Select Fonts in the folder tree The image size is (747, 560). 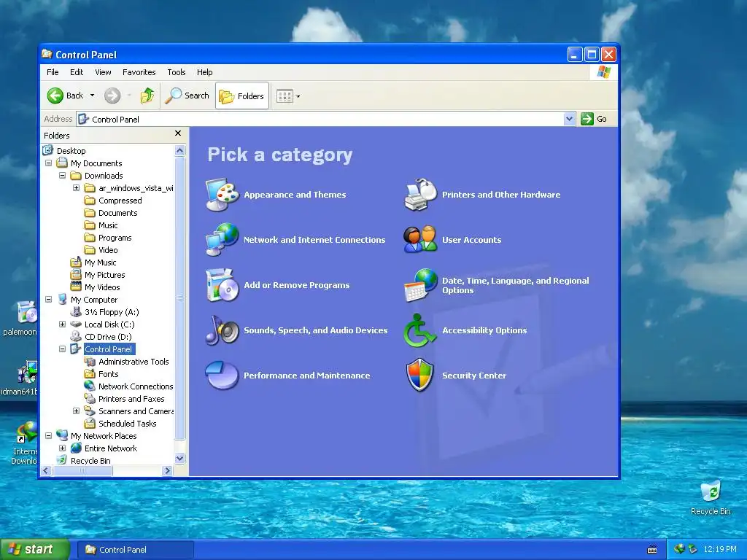108,374
